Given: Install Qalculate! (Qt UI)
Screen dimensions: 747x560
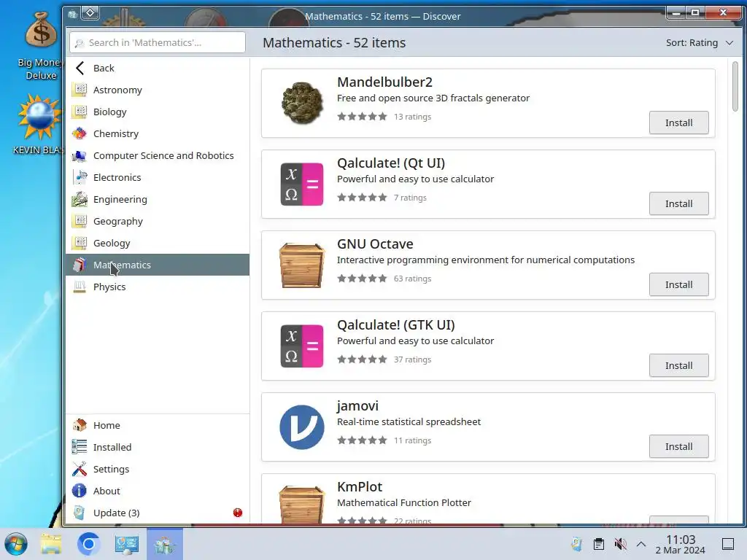Looking at the screenshot, I should [678, 204].
